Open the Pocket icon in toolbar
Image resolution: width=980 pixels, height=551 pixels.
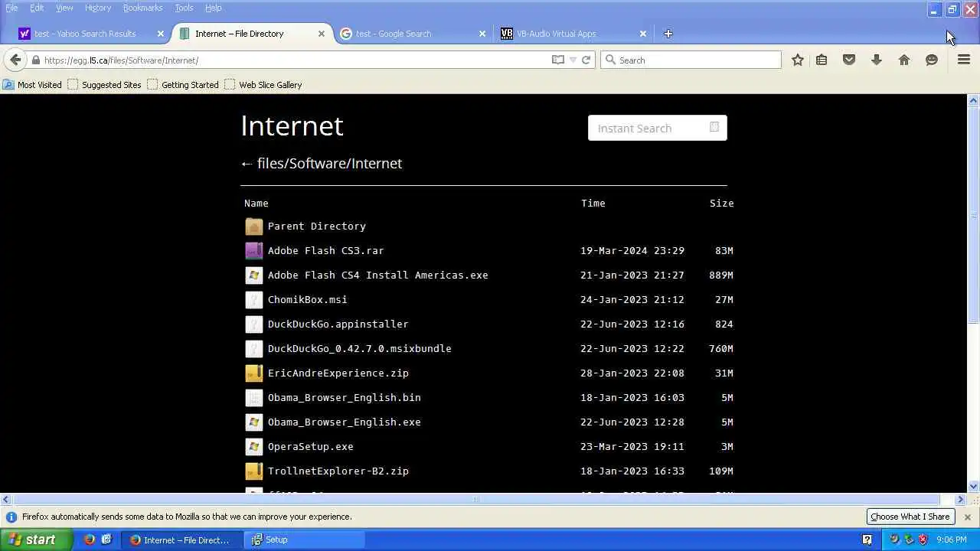[849, 60]
